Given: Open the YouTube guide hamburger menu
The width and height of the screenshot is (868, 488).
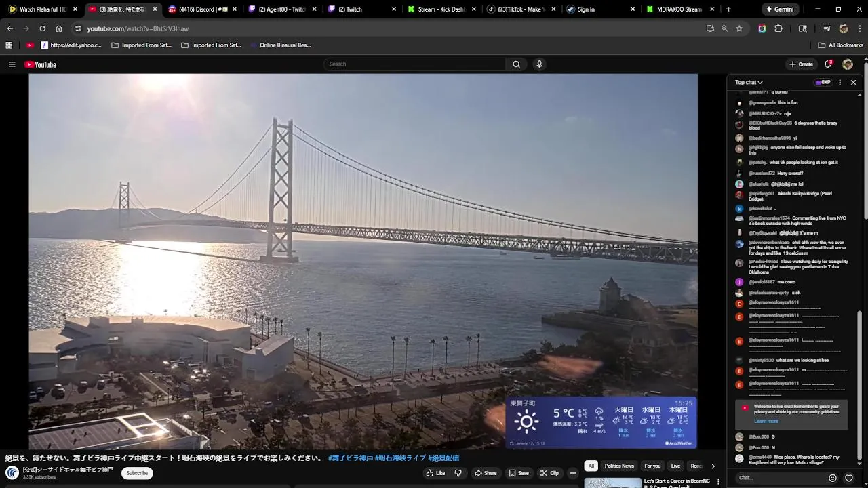Looking at the screenshot, I should click(x=12, y=64).
